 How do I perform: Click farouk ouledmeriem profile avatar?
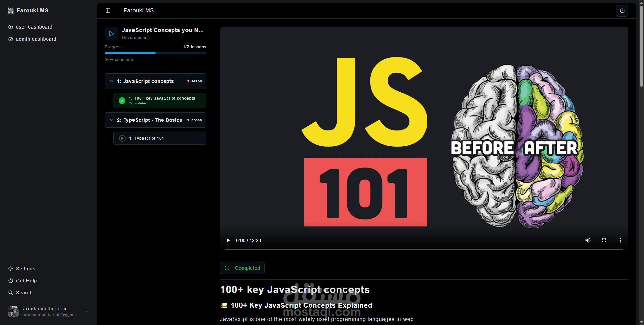point(13,312)
